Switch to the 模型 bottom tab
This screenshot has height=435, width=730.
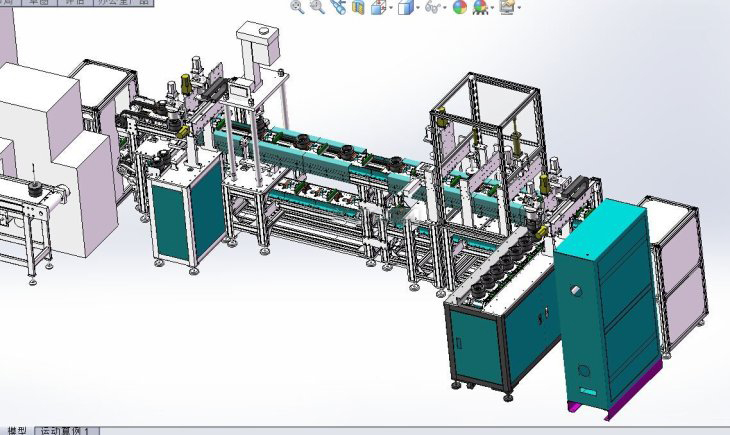point(16,429)
